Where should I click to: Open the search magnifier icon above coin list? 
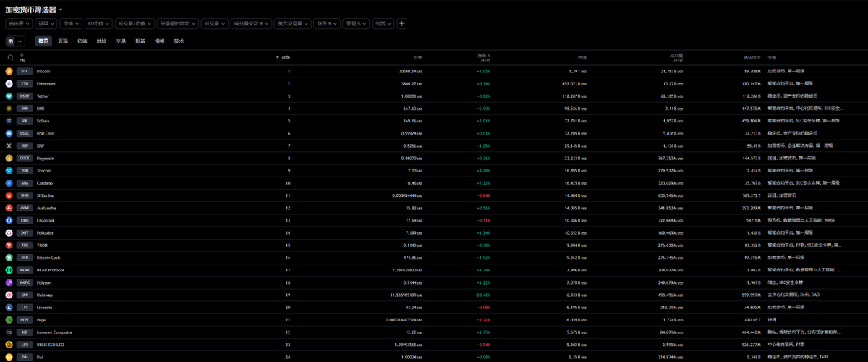[10, 57]
